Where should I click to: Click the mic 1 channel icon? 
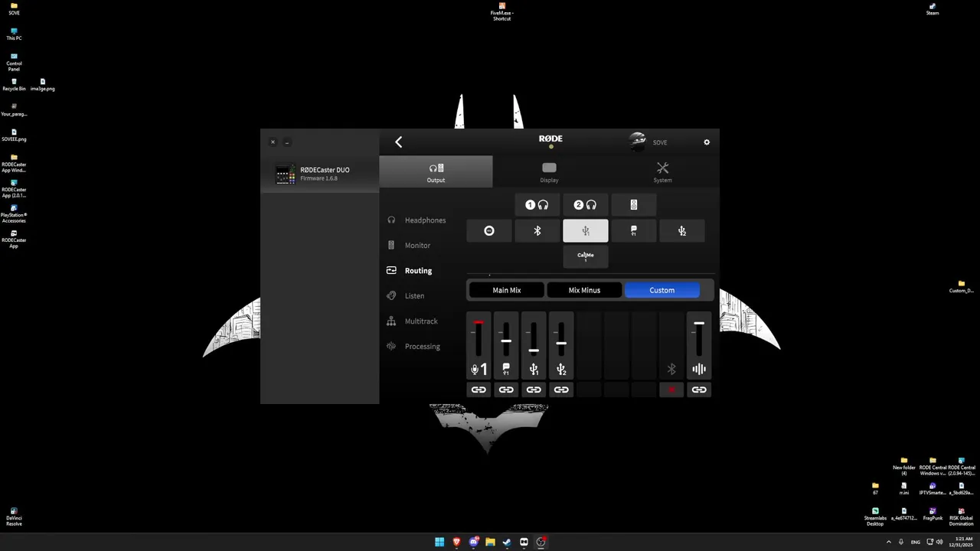point(479,370)
